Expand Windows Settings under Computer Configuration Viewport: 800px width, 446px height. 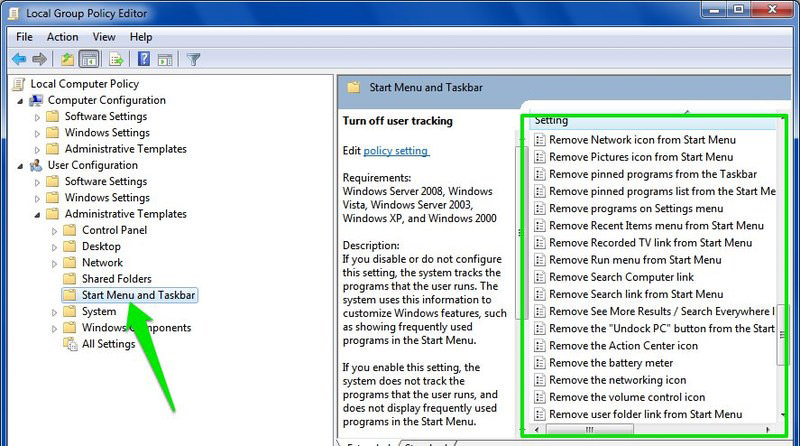(37, 134)
